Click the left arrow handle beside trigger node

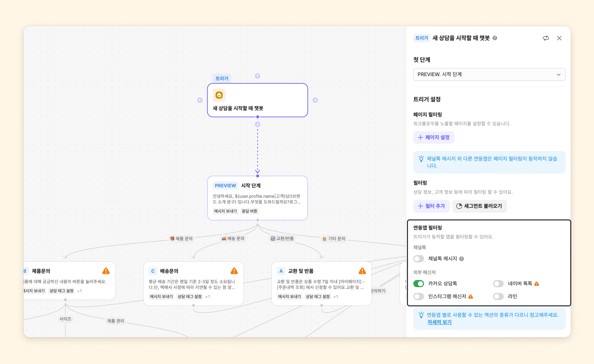(200, 100)
